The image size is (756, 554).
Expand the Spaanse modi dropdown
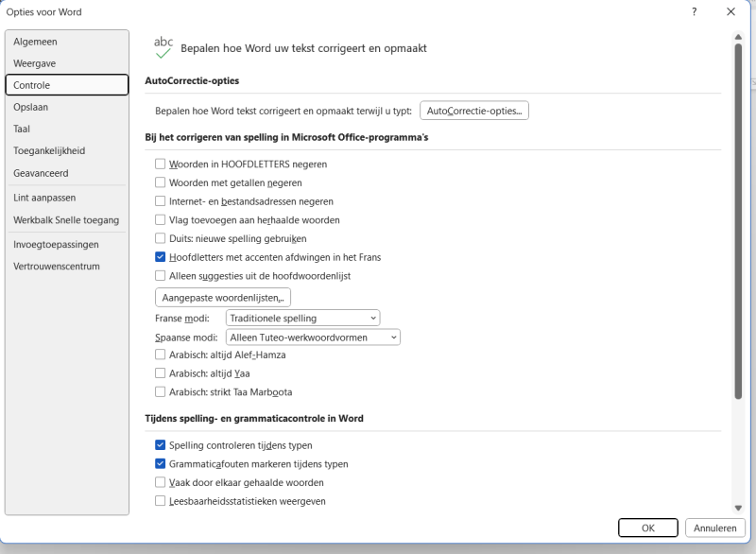point(313,338)
